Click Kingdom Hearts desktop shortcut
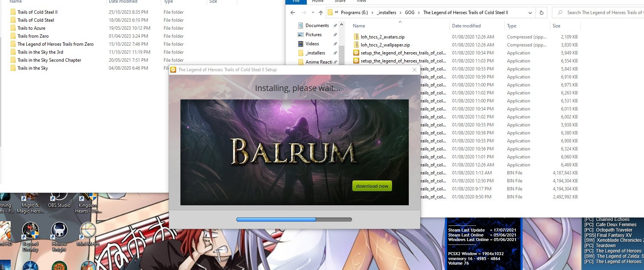The image size is (644, 270). pyautogui.click(x=88, y=204)
